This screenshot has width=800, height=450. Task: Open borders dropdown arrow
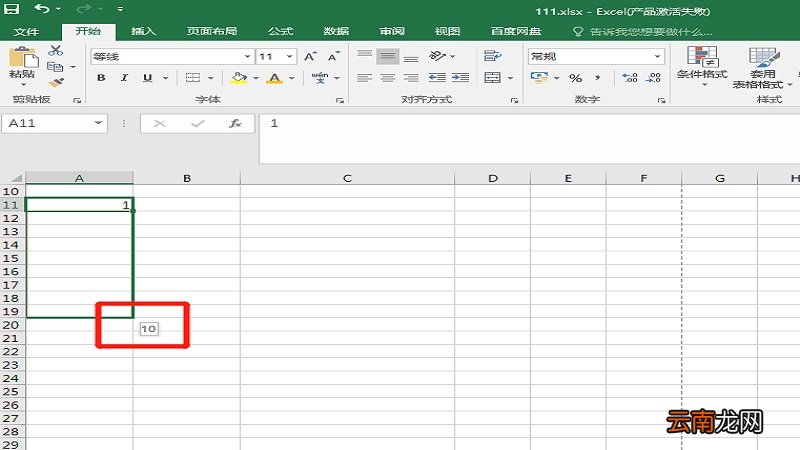click(211, 79)
